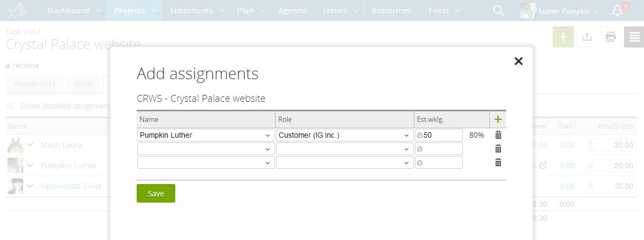Viewport: 644px width, 240px height.
Task: Open the notifications bell icon
Action: (x=617, y=11)
